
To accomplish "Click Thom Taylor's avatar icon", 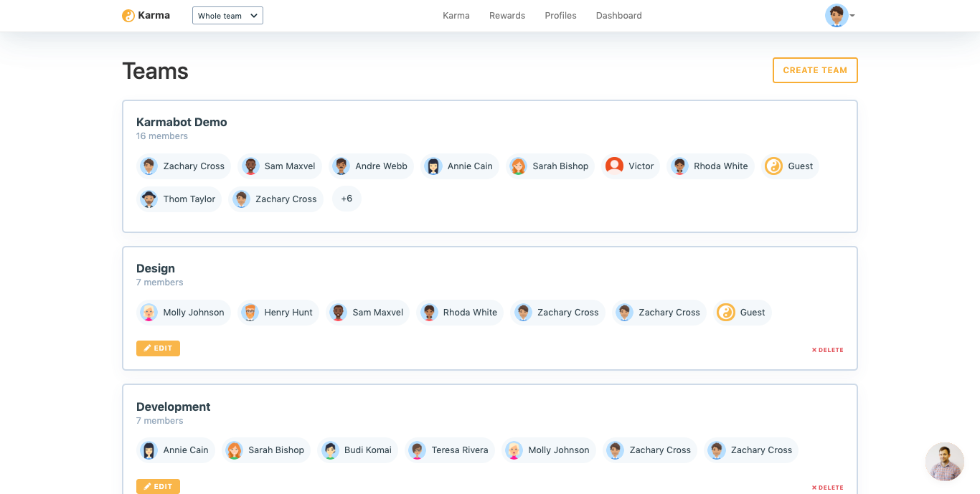I will point(149,199).
